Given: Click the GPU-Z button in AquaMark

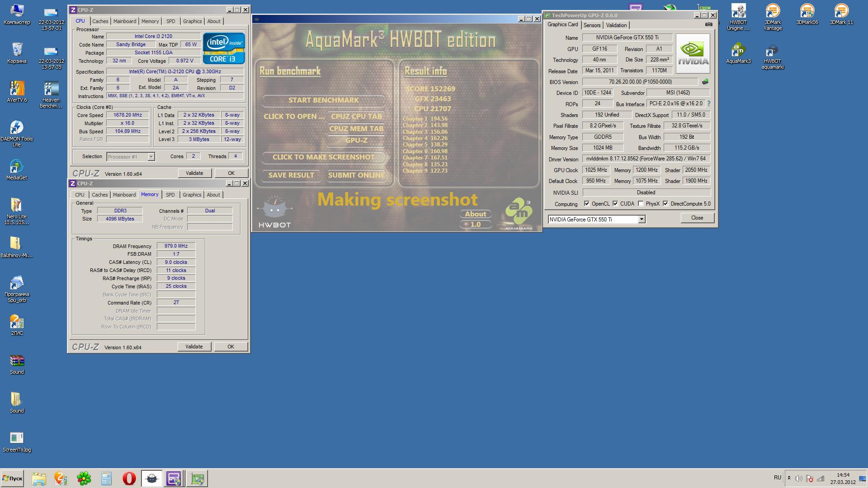Looking at the screenshot, I should [356, 141].
